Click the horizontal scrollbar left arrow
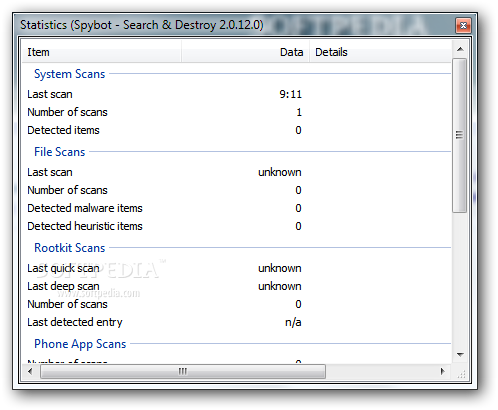 (30, 371)
